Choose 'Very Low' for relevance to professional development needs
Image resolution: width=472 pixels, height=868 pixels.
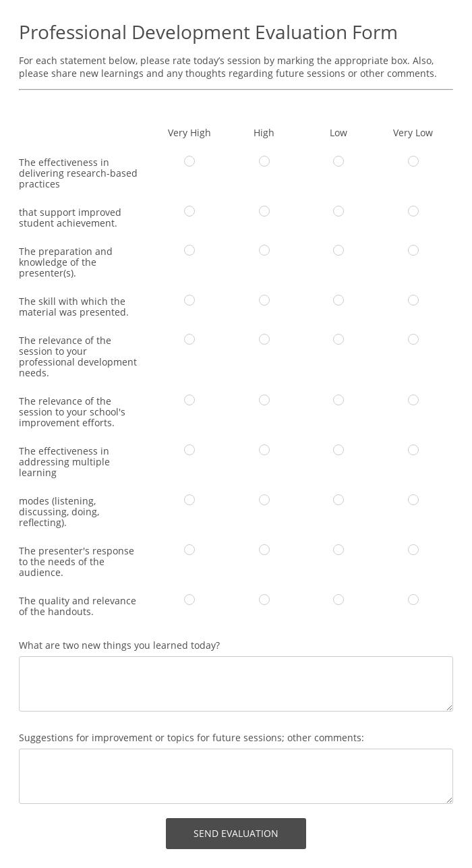[x=413, y=339]
